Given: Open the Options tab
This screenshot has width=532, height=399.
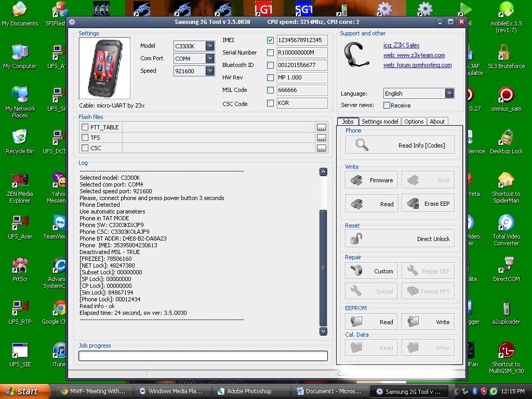Looking at the screenshot, I should click(414, 122).
